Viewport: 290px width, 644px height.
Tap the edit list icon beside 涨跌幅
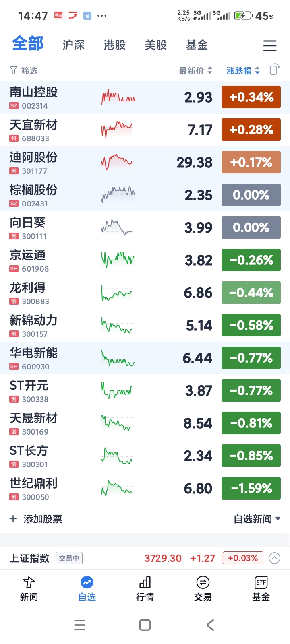click(275, 69)
